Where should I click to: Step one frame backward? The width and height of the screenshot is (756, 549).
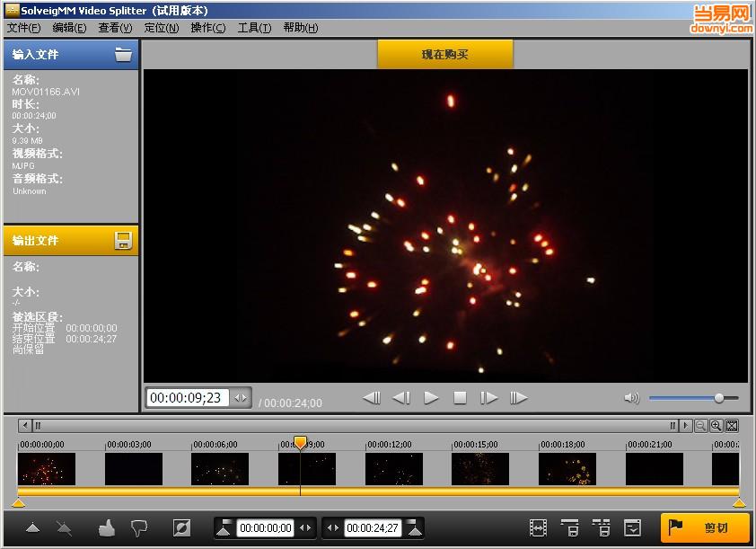pyautogui.click(x=401, y=397)
